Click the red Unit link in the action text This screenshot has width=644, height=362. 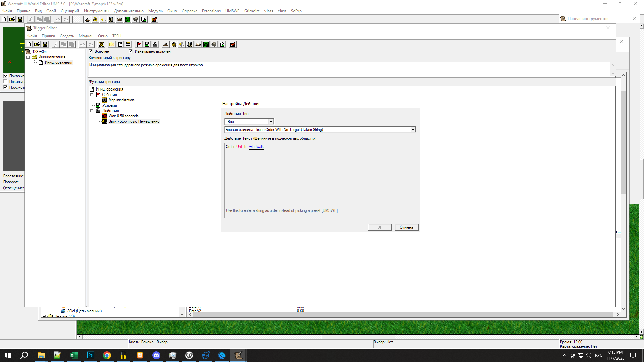point(239,147)
